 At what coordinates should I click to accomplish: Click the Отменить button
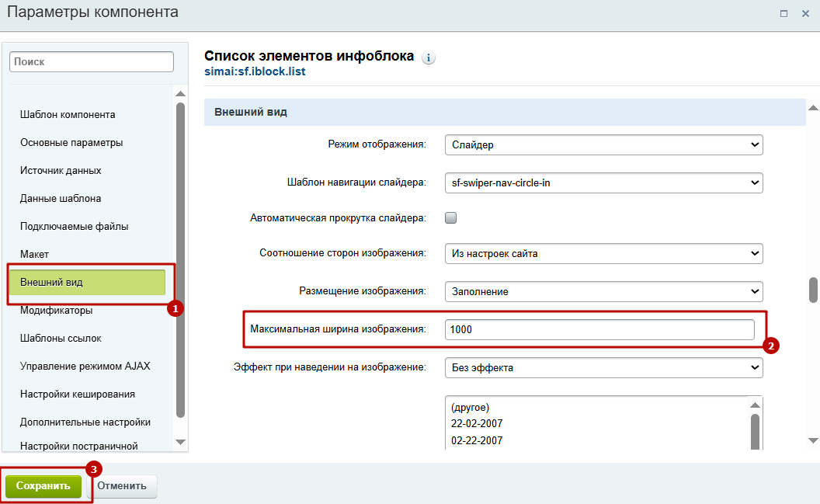point(122,486)
